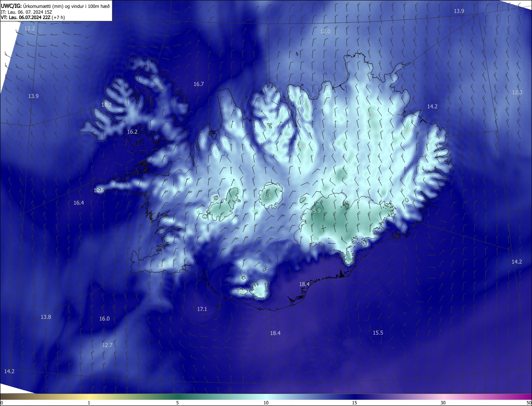The width and height of the screenshot is (532, 406).
Task: Click the 16.7 value label
Action: [199, 84]
